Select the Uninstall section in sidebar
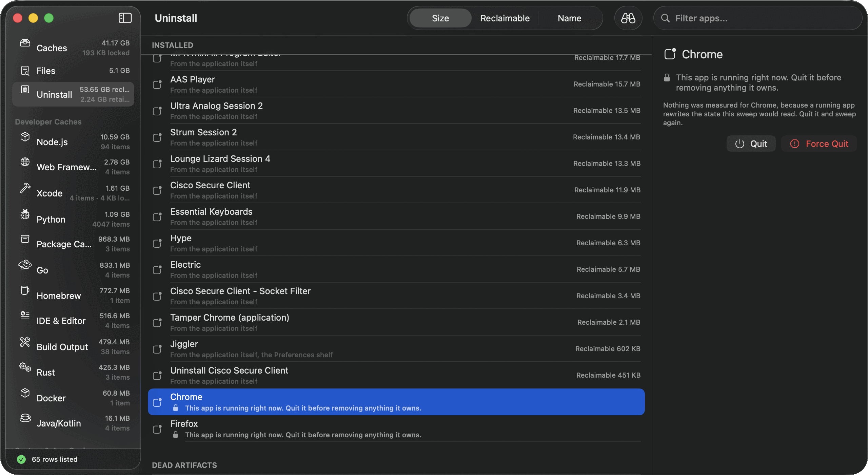The image size is (868, 475). tap(73, 94)
